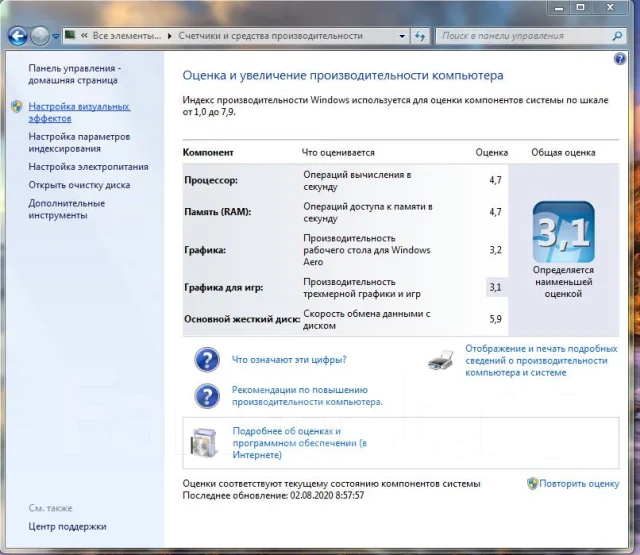Select the 'Графика для игр:' row label
Image resolution: width=640 pixels, height=555 pixels.
pos(224,287)
